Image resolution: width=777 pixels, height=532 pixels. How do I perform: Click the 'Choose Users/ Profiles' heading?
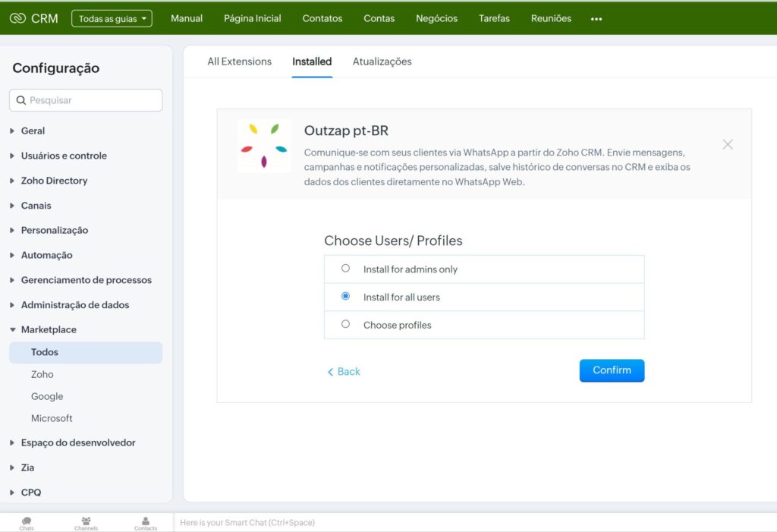(394, 241)
